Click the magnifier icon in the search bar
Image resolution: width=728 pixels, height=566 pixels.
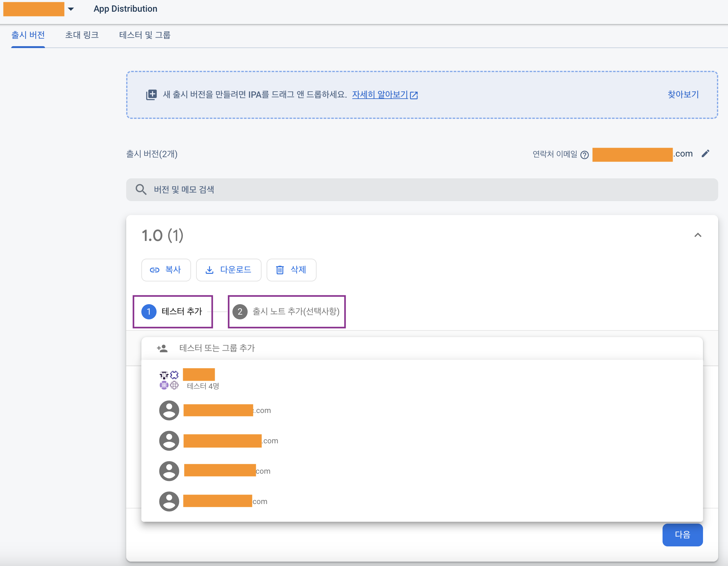click(141, 190)
